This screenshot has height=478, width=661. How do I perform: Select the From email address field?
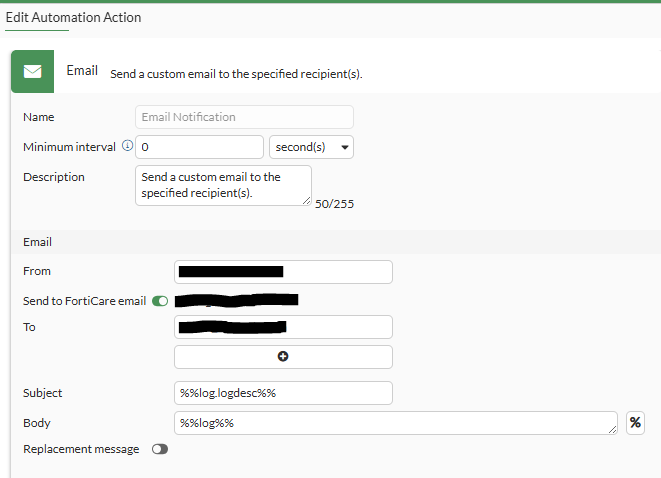click(283, 271)
